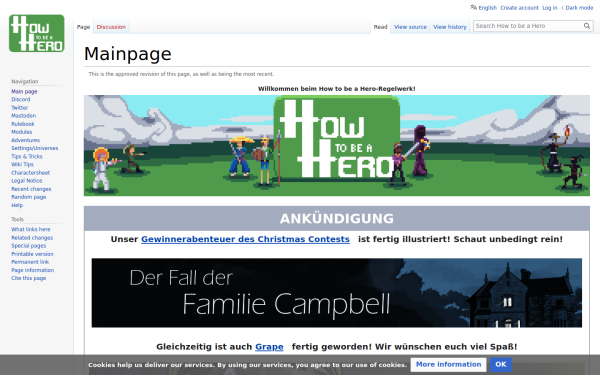Click the pixel-art How to be a Hero banner
This screenshot has height=375, width=600.
tap(337, 145)
